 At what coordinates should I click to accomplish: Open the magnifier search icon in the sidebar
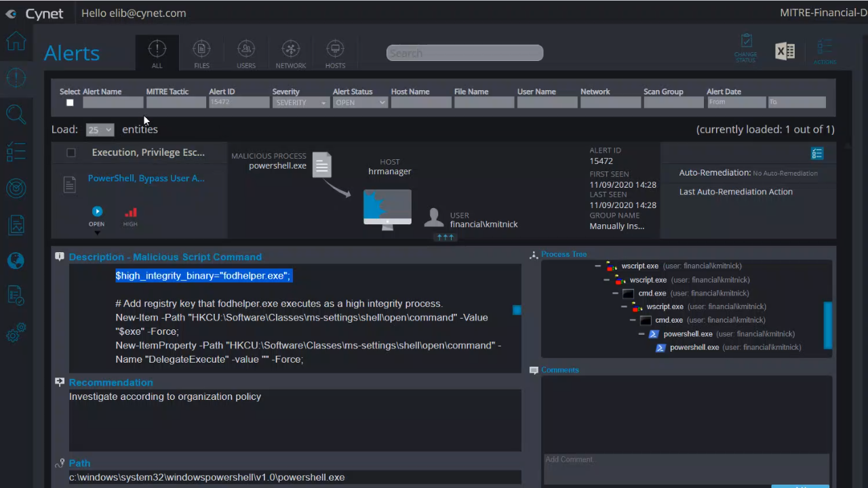click(x=16, y=115)
